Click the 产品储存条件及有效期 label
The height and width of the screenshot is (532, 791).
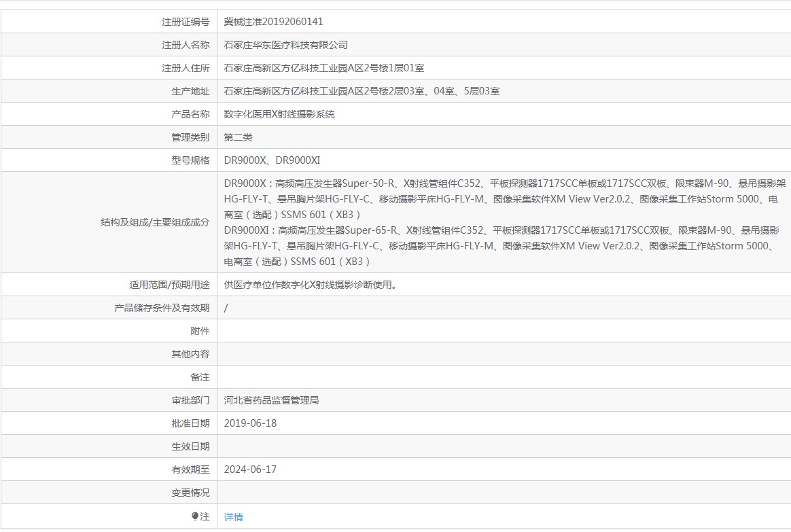(x=162, y=308)
